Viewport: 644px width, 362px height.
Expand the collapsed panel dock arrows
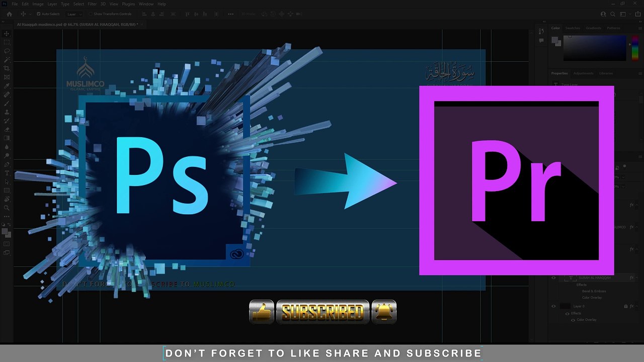pyautogui.click(x=544, y=22)
